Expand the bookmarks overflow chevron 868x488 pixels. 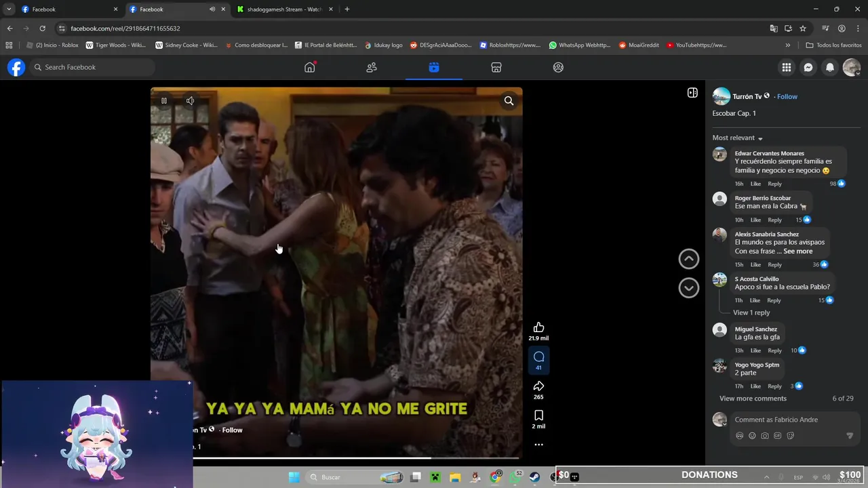787,45
